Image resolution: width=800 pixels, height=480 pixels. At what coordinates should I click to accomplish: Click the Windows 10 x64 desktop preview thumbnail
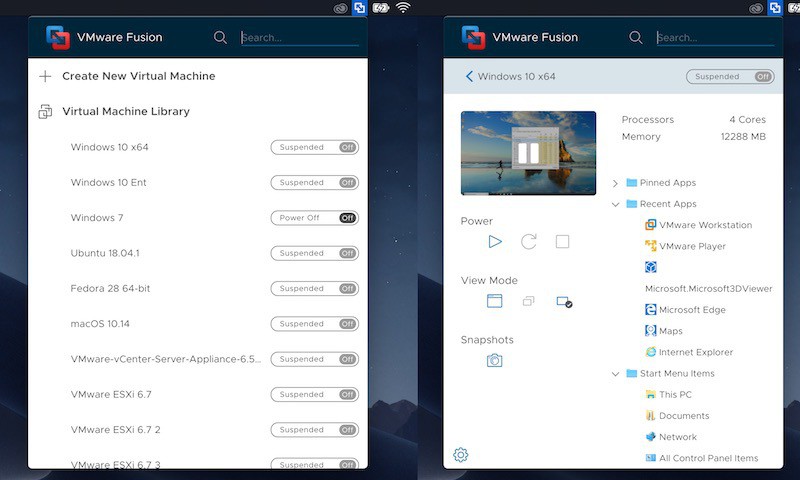[528, 153]
